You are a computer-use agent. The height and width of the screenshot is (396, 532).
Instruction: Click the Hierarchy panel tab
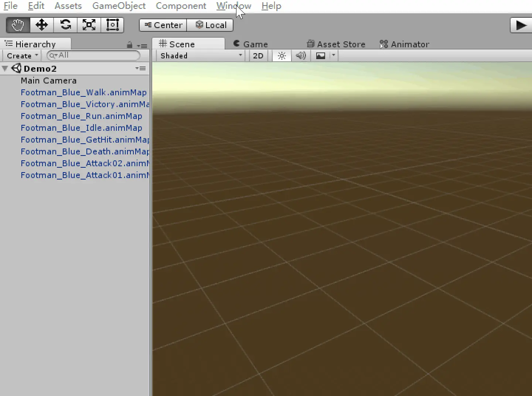(35, 44)
